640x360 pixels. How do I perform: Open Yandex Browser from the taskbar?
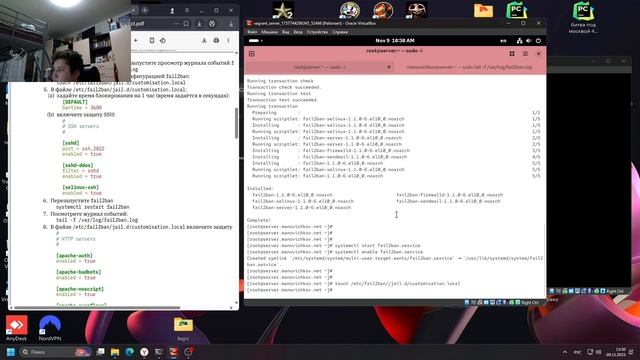pos(144,352)
